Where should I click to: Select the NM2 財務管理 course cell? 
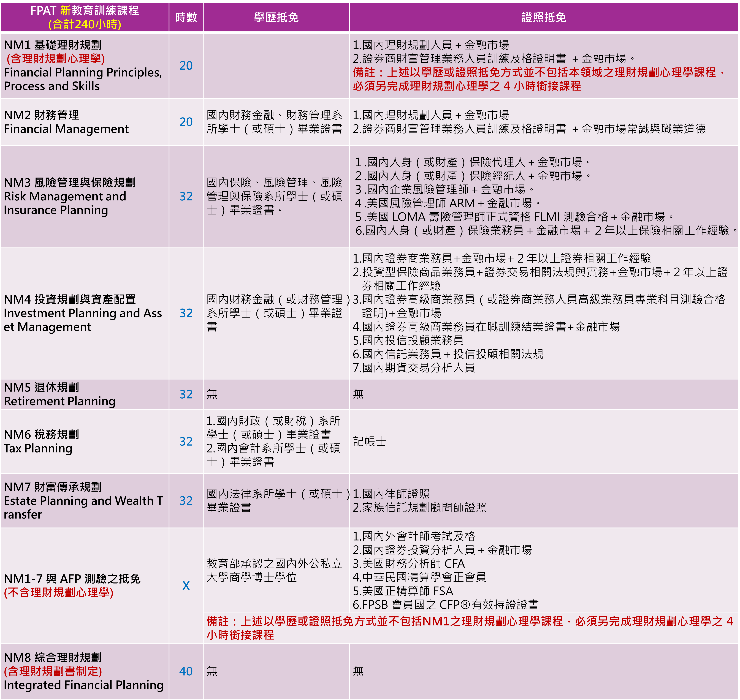[x=85, y=122]
